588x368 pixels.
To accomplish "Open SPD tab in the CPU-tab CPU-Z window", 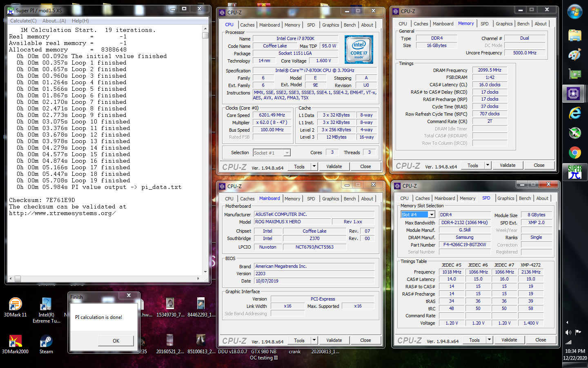I will coord(311,25).
